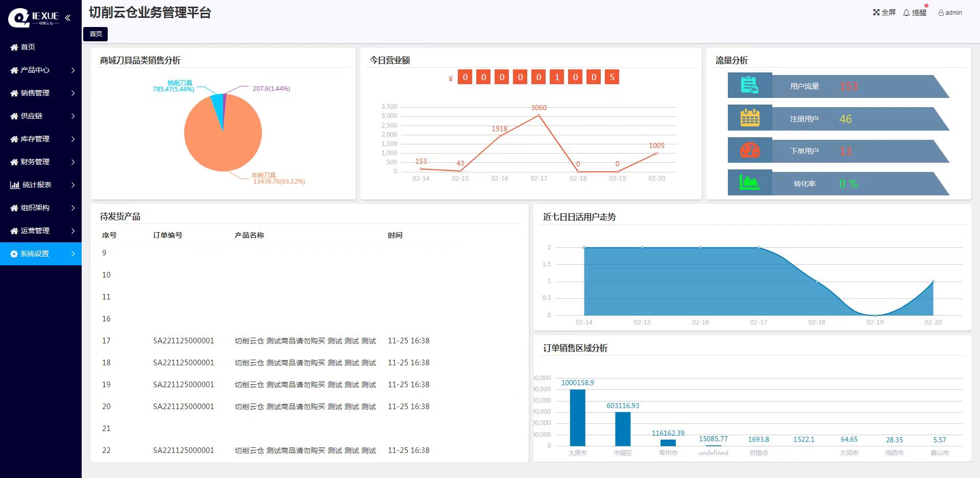Click the 用户流量 banner
The height and width of the screenshot is (478, 980).
(x=839, y=86)
